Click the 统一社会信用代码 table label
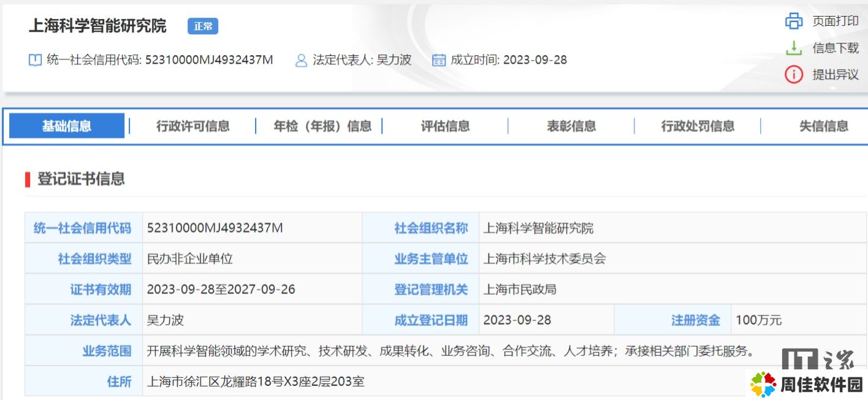The image size is (868, 400). tap(82, 228)
